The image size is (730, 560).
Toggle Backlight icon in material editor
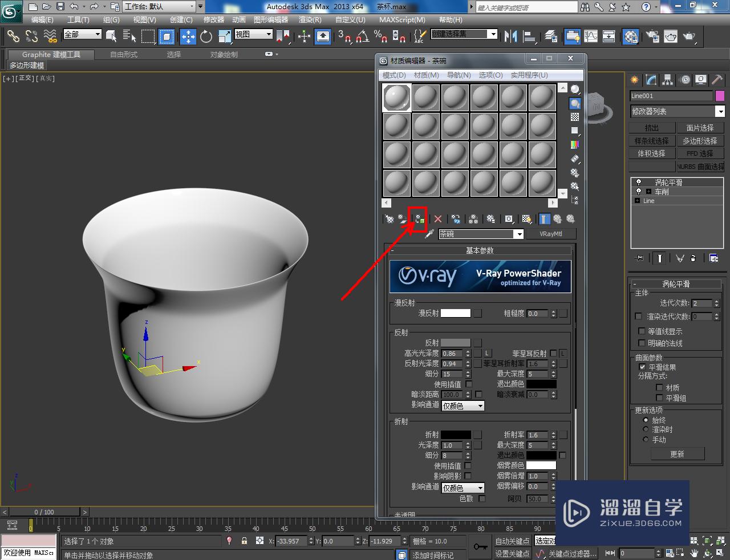575,103
